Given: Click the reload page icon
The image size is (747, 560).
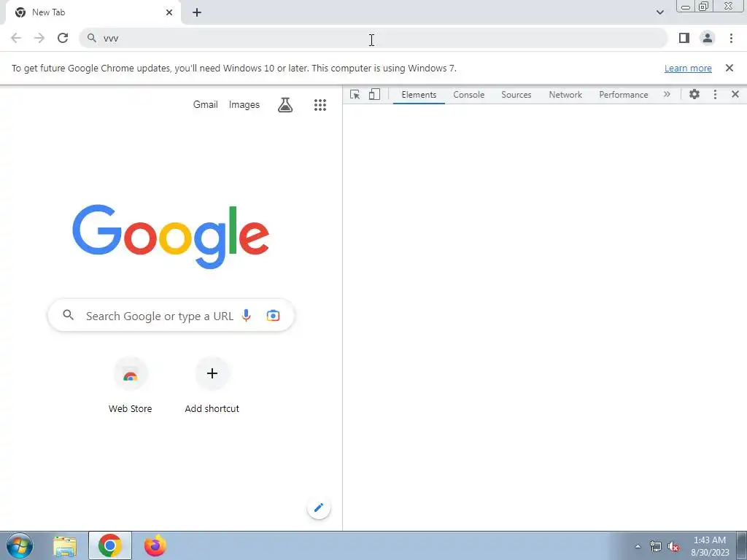Looking at the screenshot, I should coord(63,38).
